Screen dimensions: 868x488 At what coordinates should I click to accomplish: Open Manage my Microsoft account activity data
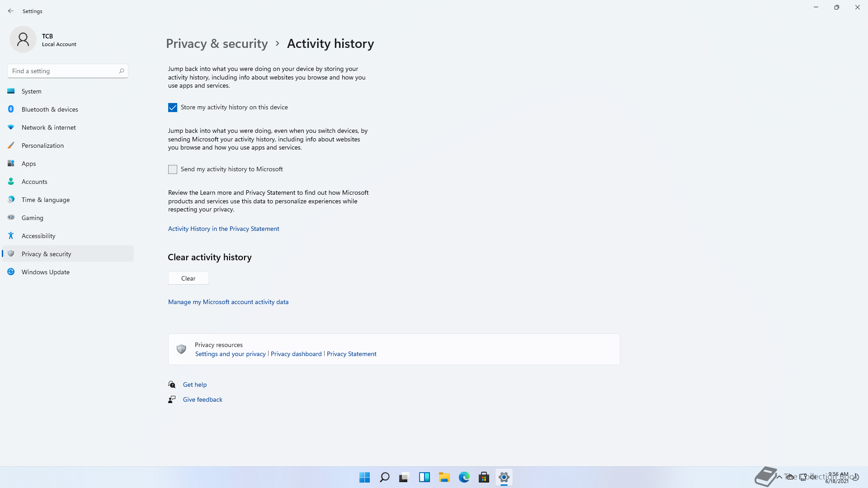click(228, 302)
